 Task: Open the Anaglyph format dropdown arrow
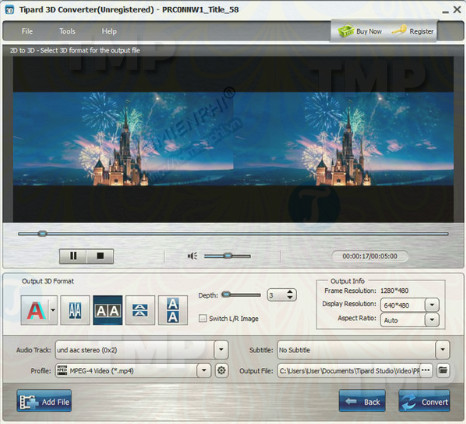pyautogui.click(x=53, y=310)
